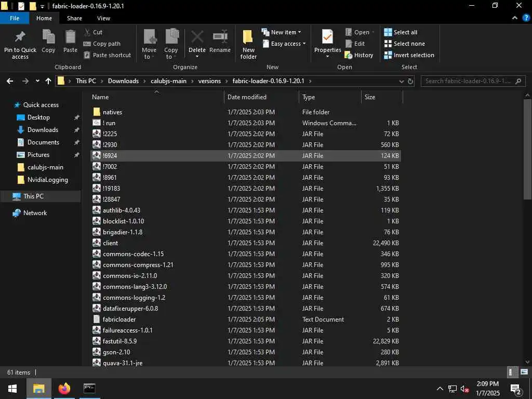Click the Delete ribbon icon
The height and width of the screenshot is (399, 532).
click(x=197, y=37)
